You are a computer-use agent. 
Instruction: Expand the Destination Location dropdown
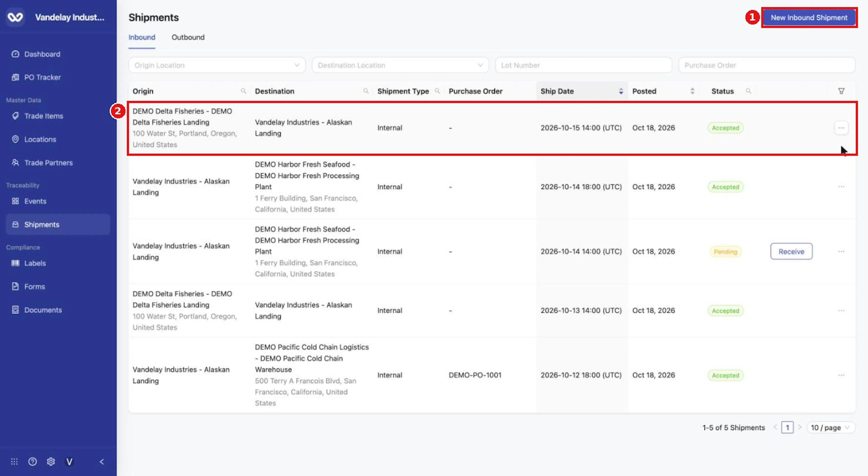(400, 65)
